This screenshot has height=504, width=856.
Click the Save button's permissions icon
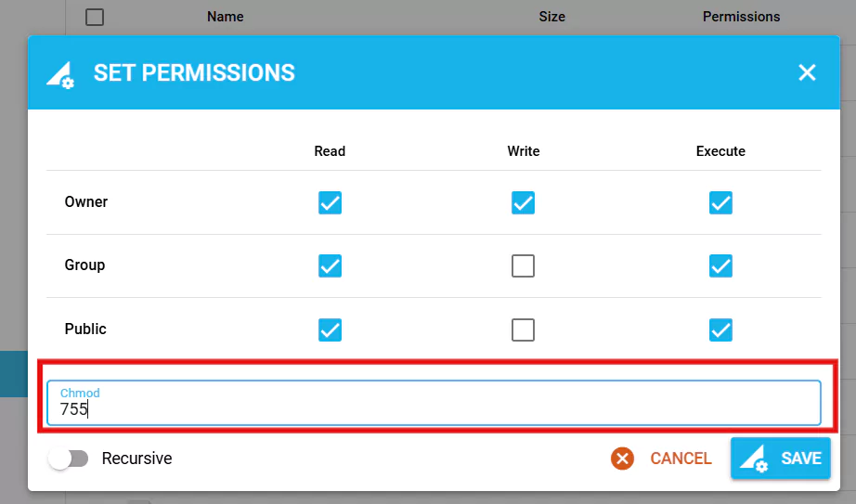(x=754, y=459)
